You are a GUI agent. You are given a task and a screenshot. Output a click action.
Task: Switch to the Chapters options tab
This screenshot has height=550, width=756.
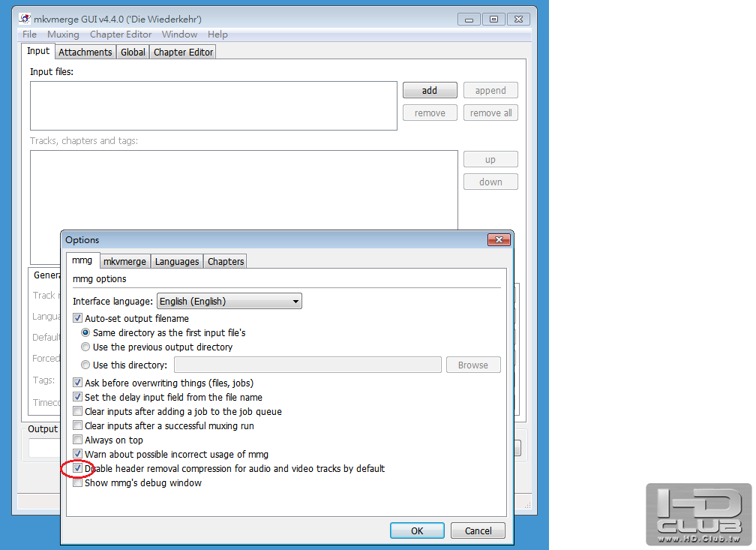[x=226, y=261]
